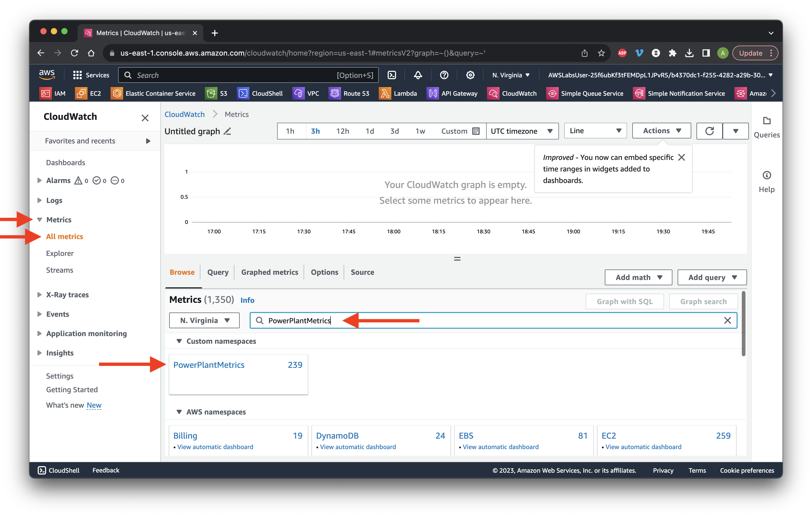Open the UTC timezone dropdown
Image resolution: width=812 pixels, height=517 pixels.
click(x=522, y=131)
